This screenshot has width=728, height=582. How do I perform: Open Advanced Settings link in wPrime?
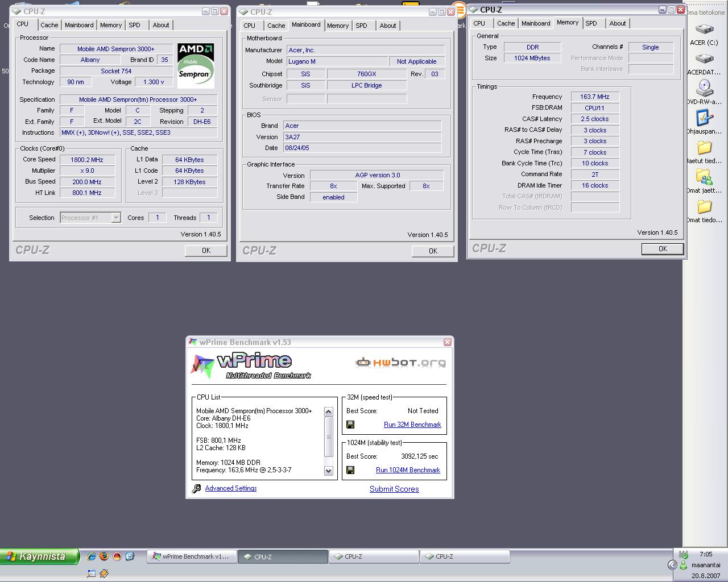231,488
